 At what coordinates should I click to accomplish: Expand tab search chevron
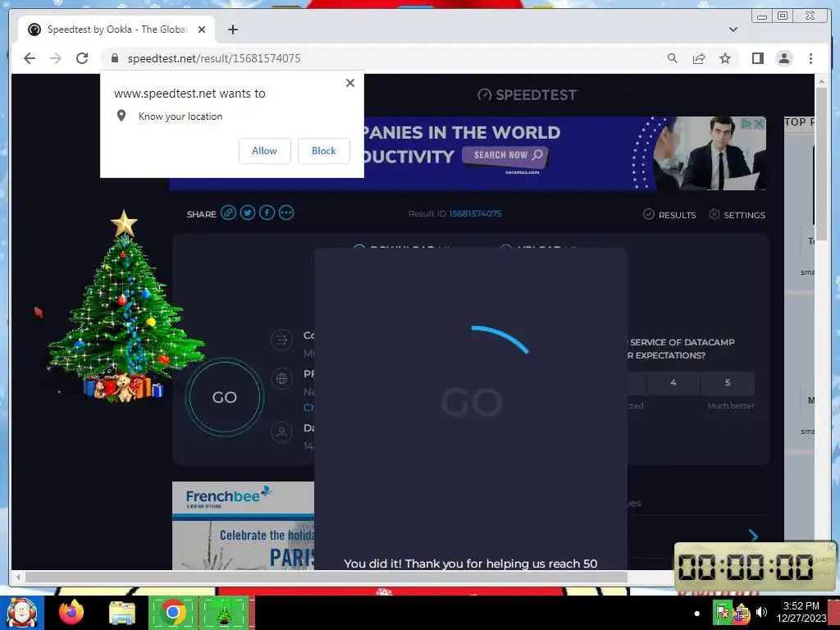click(733, 30)
